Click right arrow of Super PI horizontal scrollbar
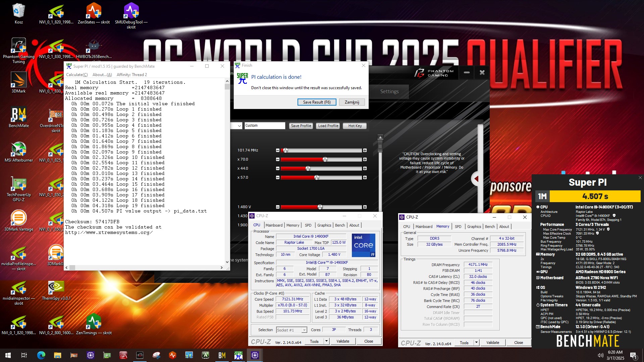644x362 pixels. (221, 268)
